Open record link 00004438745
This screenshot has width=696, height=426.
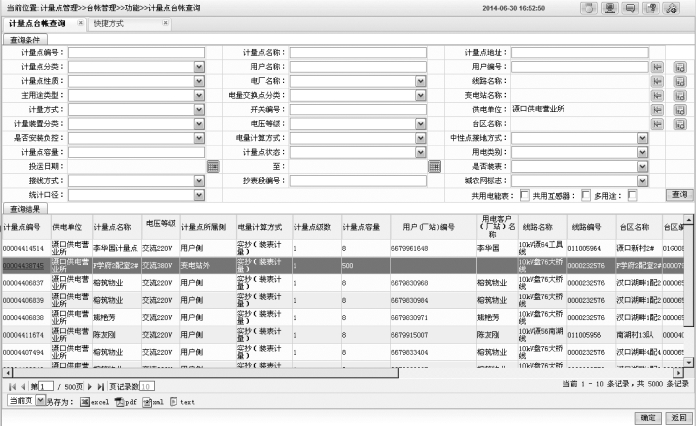point(23,265)
